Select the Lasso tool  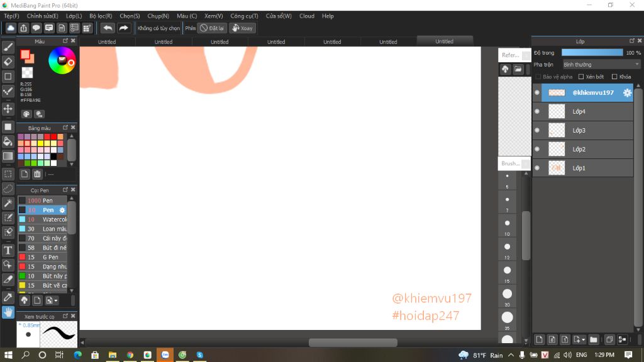[x=8, y=189]
